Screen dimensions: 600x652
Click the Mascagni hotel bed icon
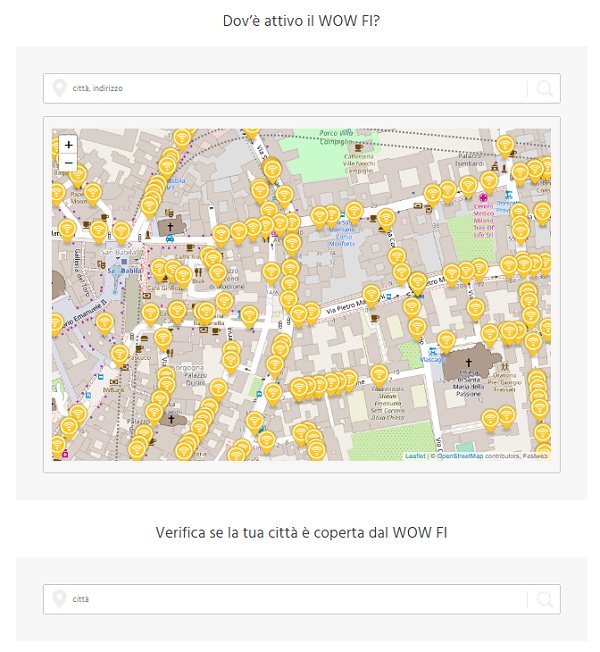[433, 351]
